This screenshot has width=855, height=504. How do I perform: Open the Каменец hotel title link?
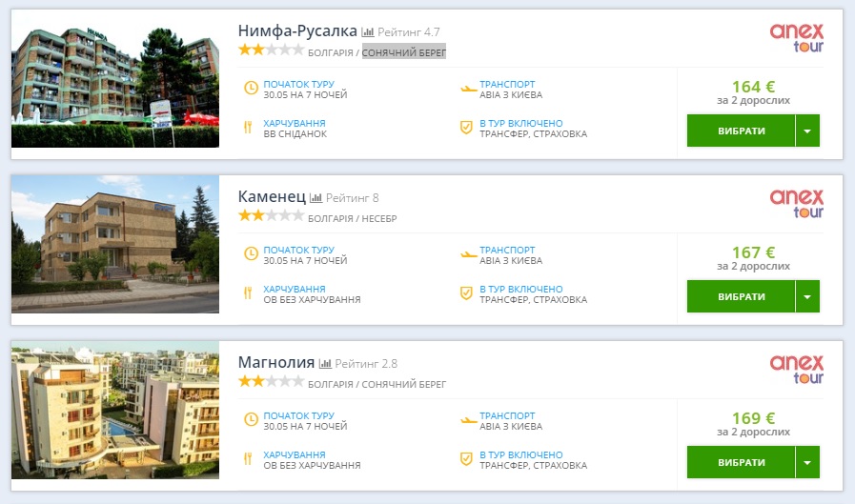point(272,196)
